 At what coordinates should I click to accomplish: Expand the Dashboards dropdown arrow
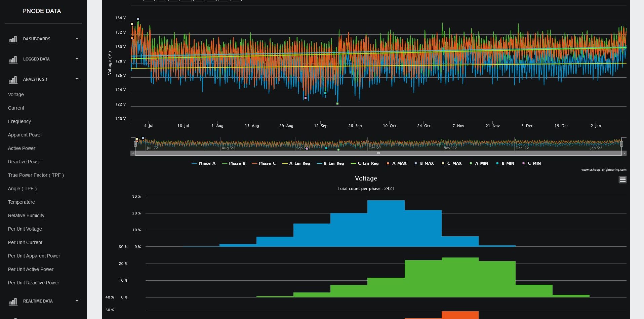(77, 39)
